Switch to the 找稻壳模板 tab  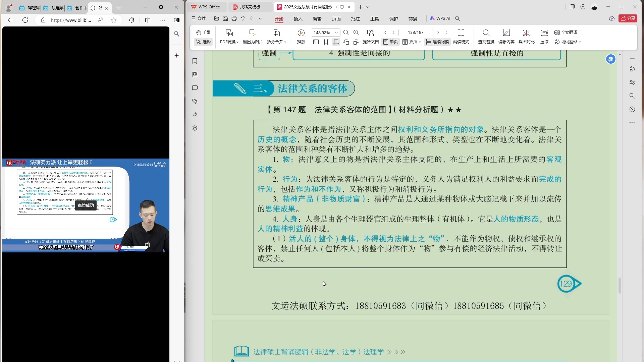pyautogui.click(x=250, y=7)
